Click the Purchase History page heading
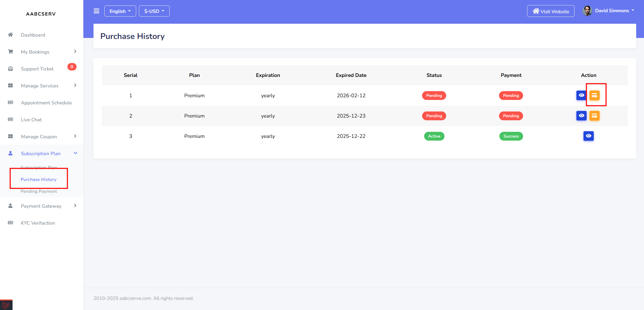644x310 pixels. (x=132, y=36)
